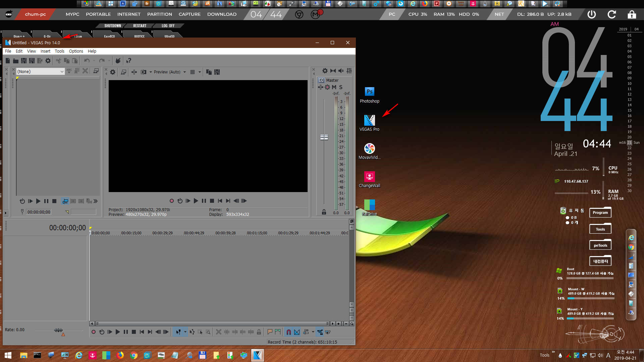Toggle Automatic Crossfades button
Screen dimensions: 644x362
pos(297,332)
